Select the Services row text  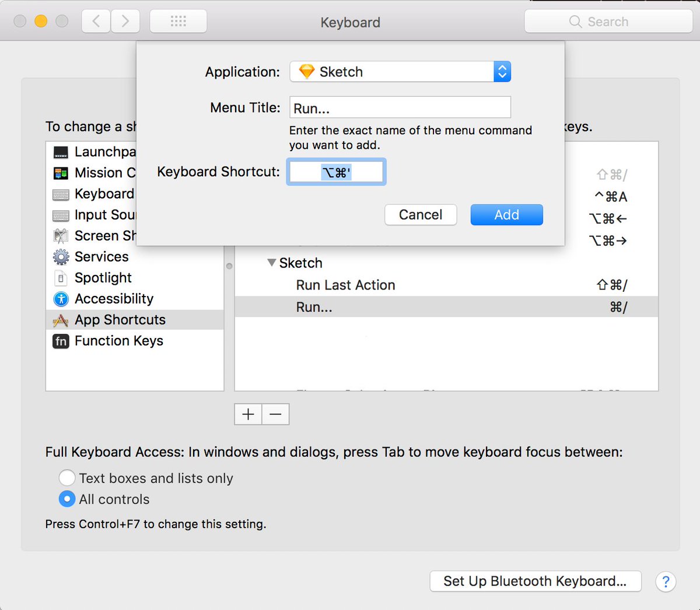click(101, 257)
